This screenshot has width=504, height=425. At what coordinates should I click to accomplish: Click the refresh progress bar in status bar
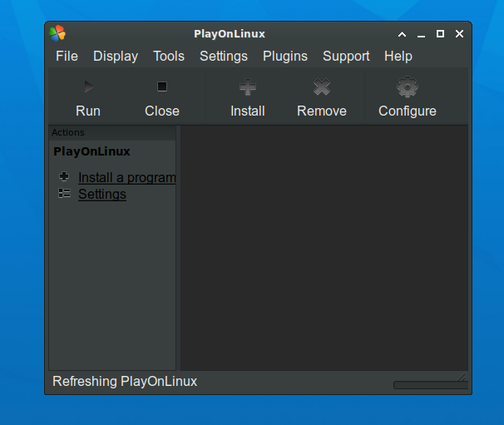pos(431,385)
